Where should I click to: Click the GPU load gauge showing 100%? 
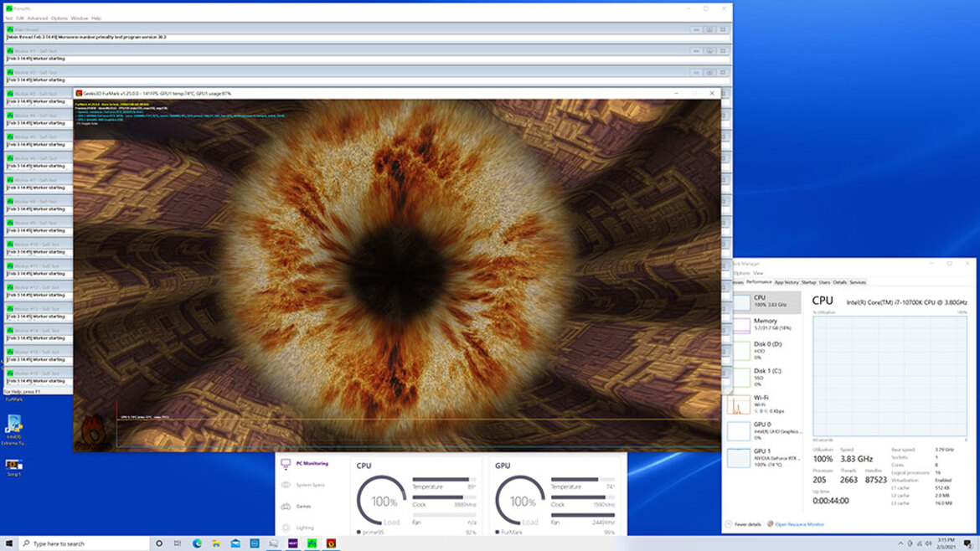(520, 501)
